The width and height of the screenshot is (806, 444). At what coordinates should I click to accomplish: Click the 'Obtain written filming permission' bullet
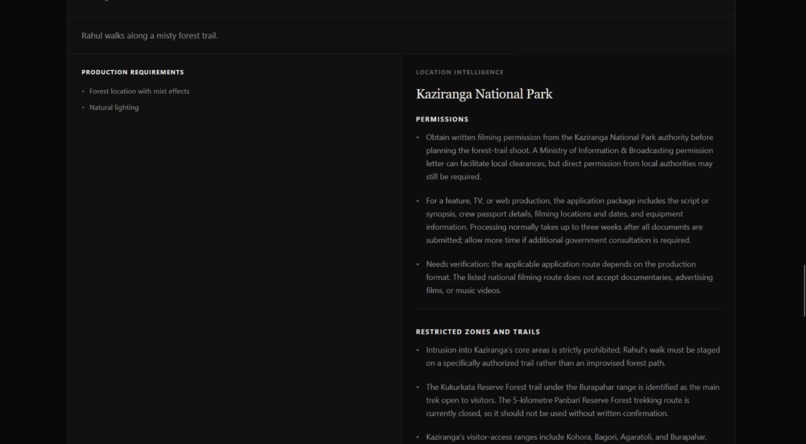(x=570, y=157)
